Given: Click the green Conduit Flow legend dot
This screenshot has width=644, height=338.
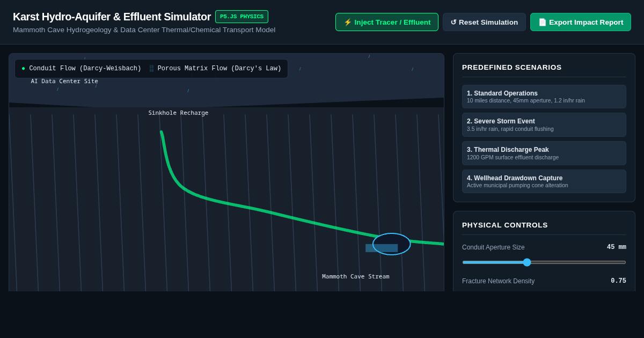Looking at the screenshot, I should [23, 69].
